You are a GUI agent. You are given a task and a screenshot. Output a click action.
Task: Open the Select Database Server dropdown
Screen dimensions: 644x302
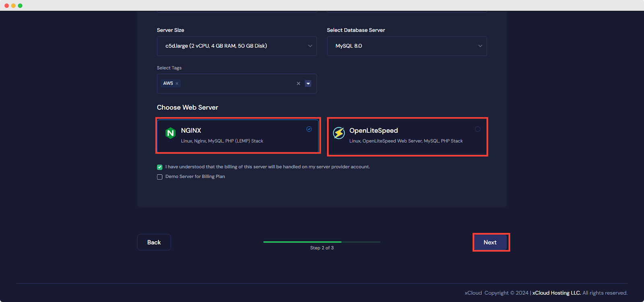(x=406, y=46)
